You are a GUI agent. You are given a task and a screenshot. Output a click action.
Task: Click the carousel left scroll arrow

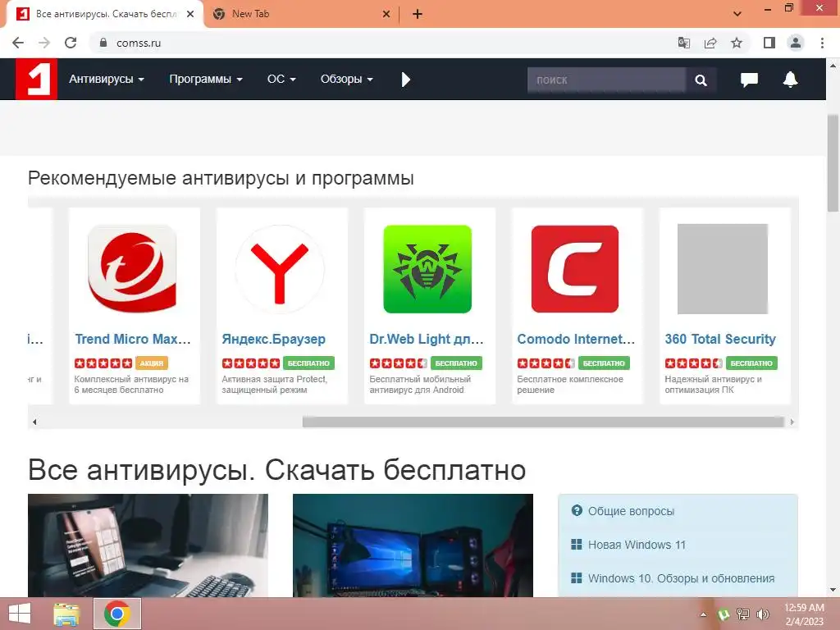click(34, 422)
